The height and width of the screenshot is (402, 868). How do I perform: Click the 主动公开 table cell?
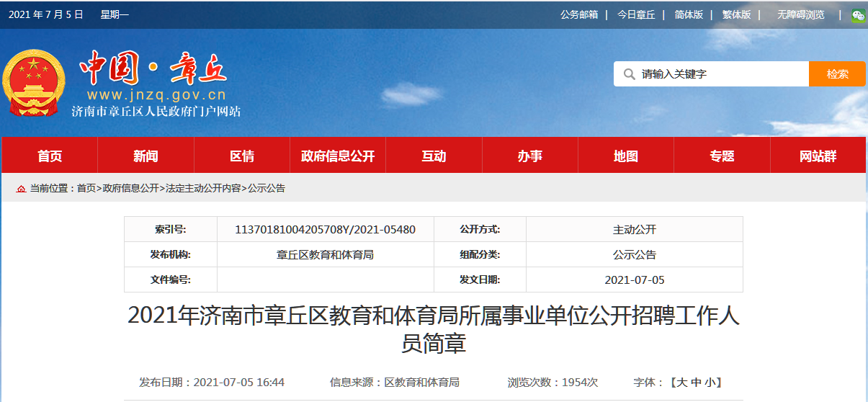(635, 230)
